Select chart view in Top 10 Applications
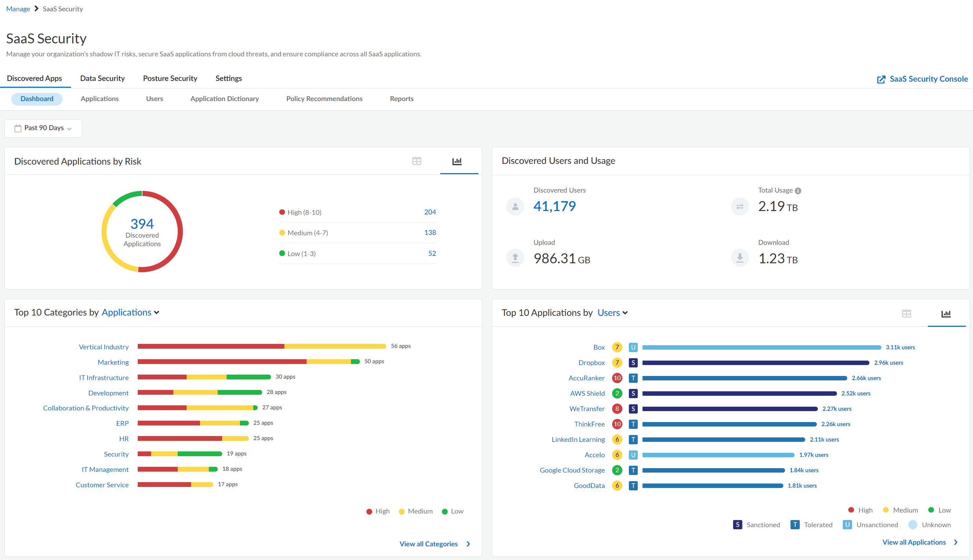This screenshot has width=973, height=560. (x=946, y=314)
